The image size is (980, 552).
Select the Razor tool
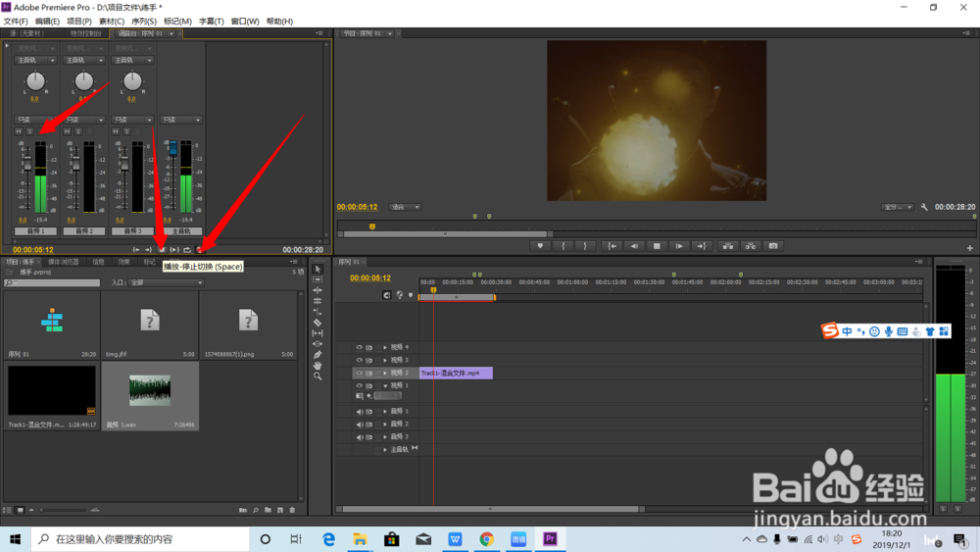318,323
